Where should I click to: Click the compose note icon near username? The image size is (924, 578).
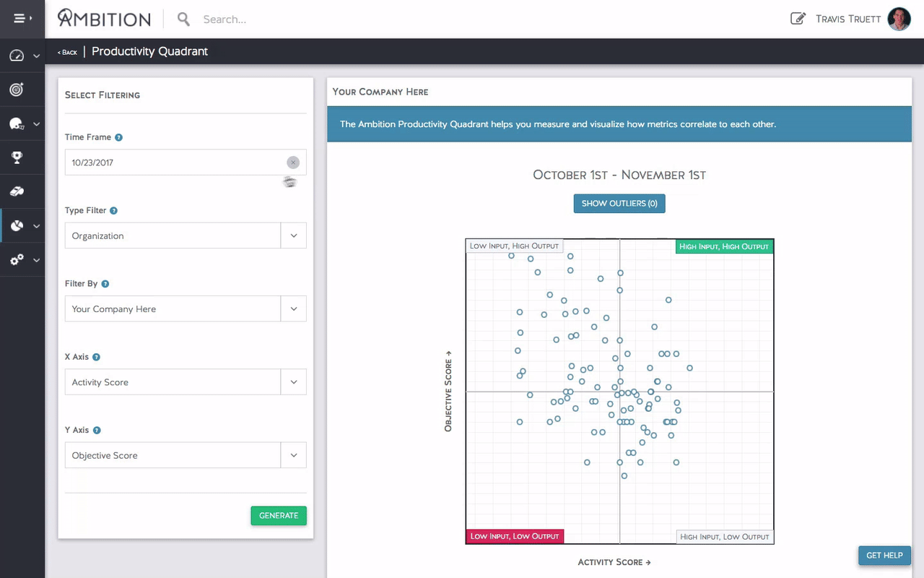[x=798, y=19]
